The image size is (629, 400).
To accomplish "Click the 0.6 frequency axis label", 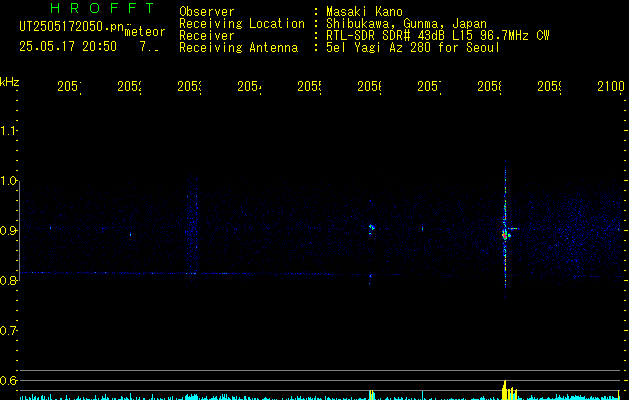I will point(8,380).
